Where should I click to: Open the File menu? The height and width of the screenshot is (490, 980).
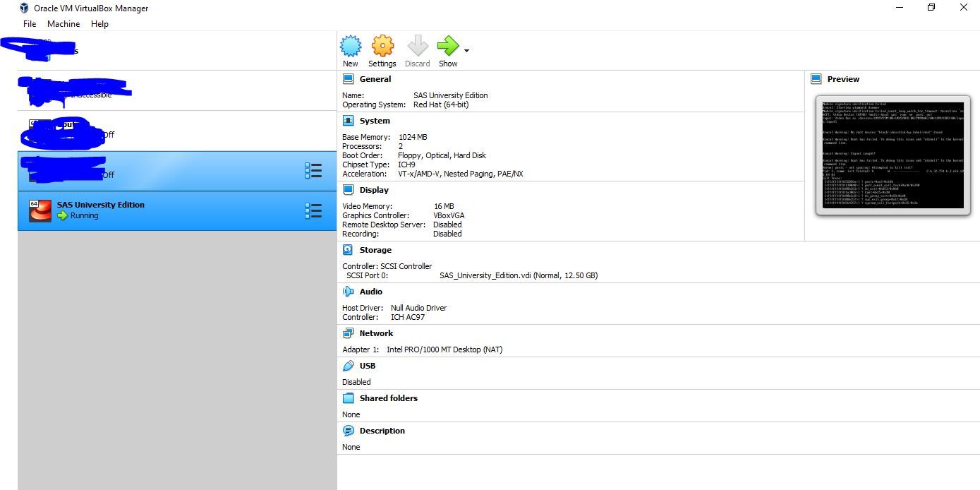30,24
